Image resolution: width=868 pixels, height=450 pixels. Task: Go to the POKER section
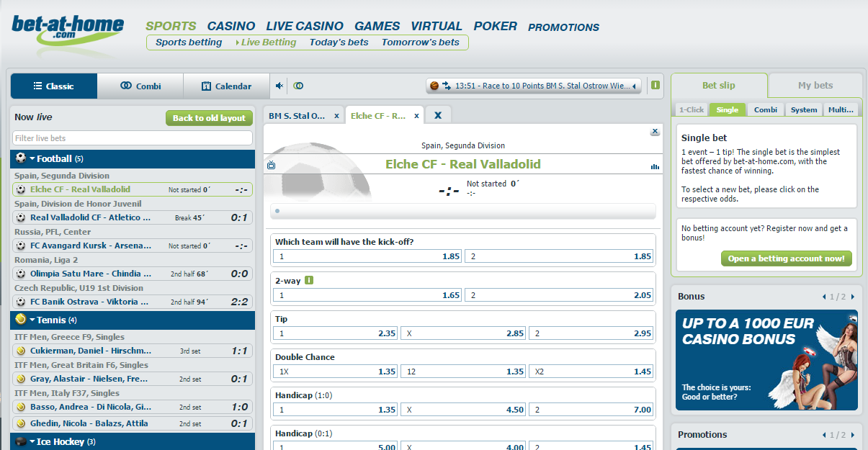tap(496, 26)
